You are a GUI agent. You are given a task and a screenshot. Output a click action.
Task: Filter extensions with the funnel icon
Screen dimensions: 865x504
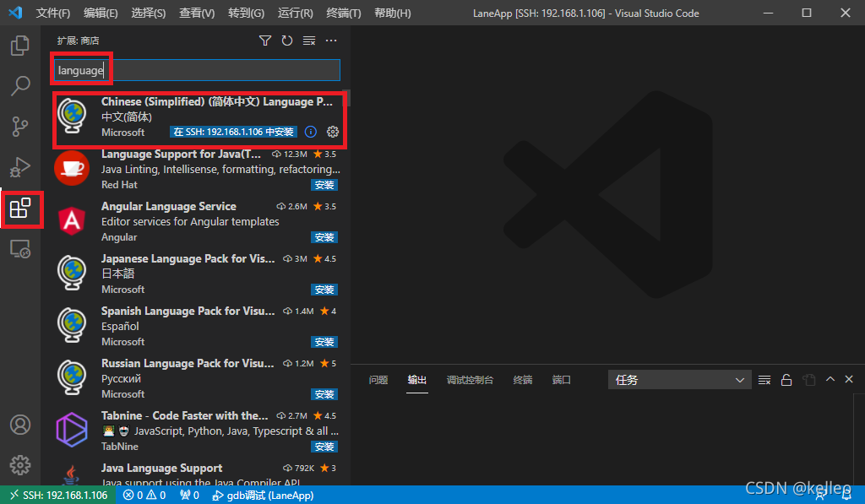(x=264, y=41)
